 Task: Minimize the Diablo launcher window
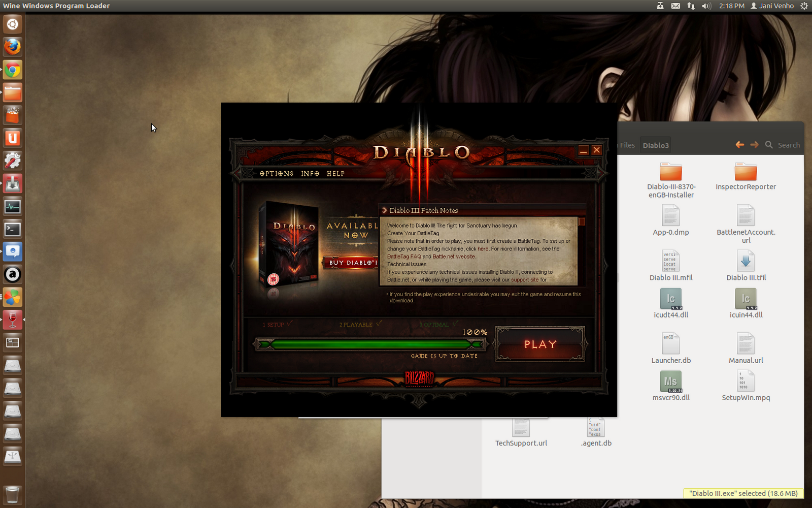click(584, 150)
